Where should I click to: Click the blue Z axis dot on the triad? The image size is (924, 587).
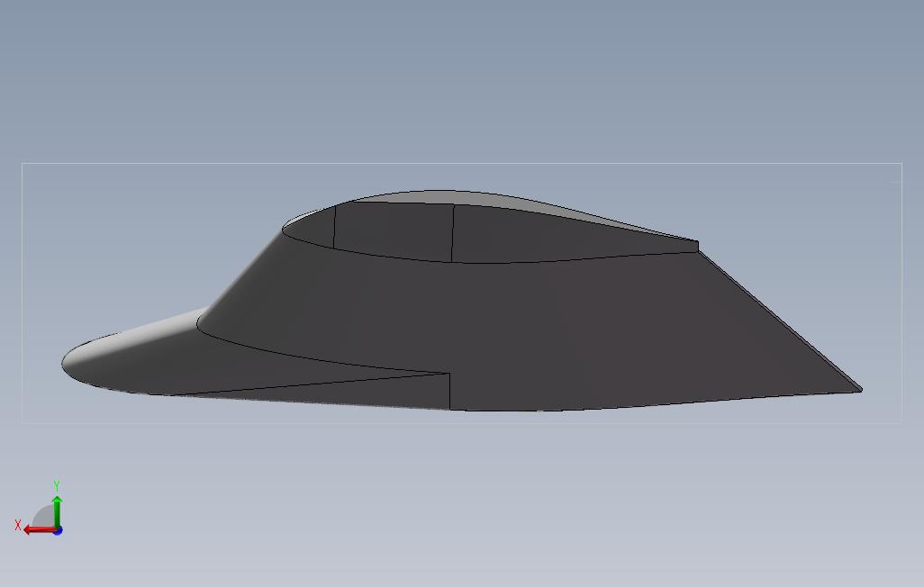(58, 531)
